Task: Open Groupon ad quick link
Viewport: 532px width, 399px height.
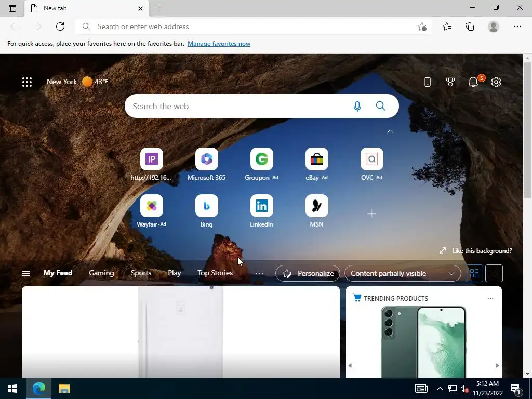Action: point(262,165)
